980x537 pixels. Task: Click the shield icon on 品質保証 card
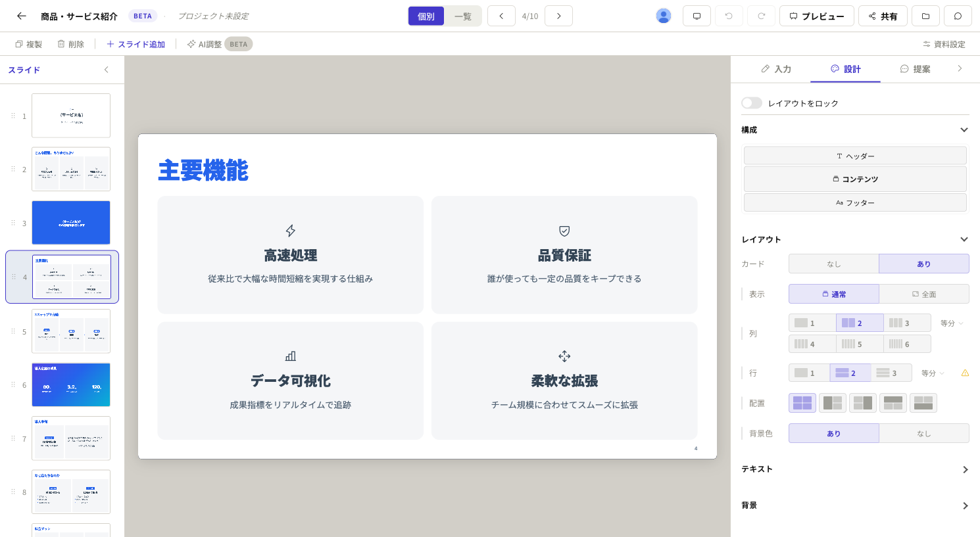[x=564, y=231]
